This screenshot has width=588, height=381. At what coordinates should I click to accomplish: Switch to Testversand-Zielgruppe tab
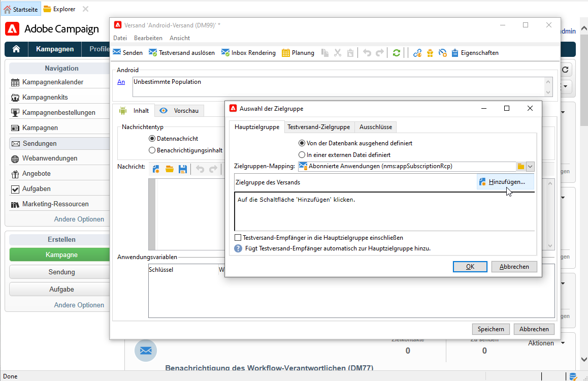(x=319, y=127)
